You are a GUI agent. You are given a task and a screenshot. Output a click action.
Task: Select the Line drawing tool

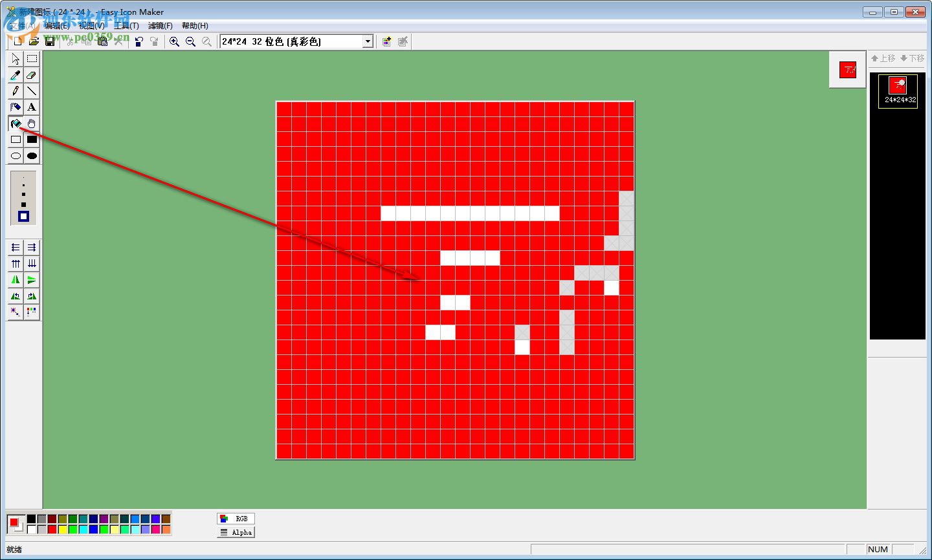[32, 91]
